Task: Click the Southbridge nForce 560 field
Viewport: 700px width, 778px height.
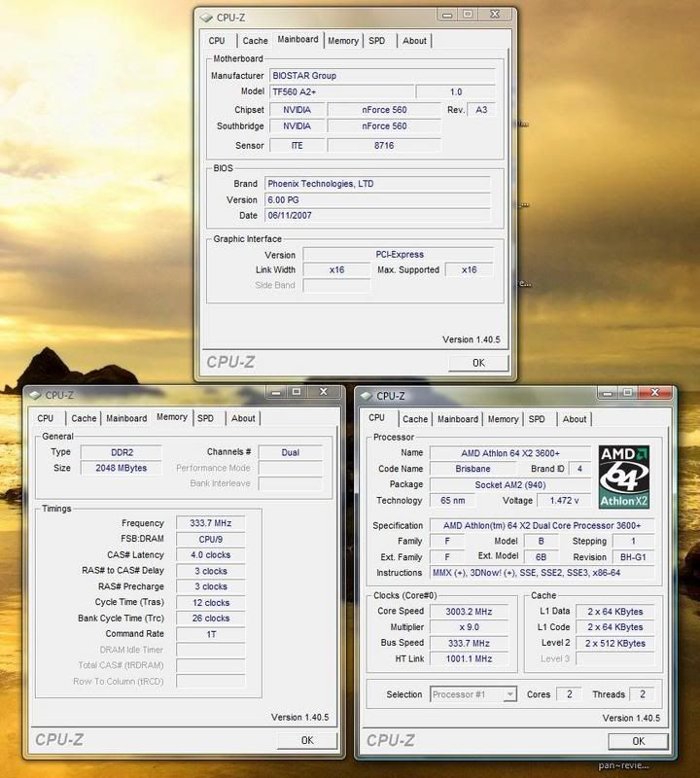Action: point(384,126)
